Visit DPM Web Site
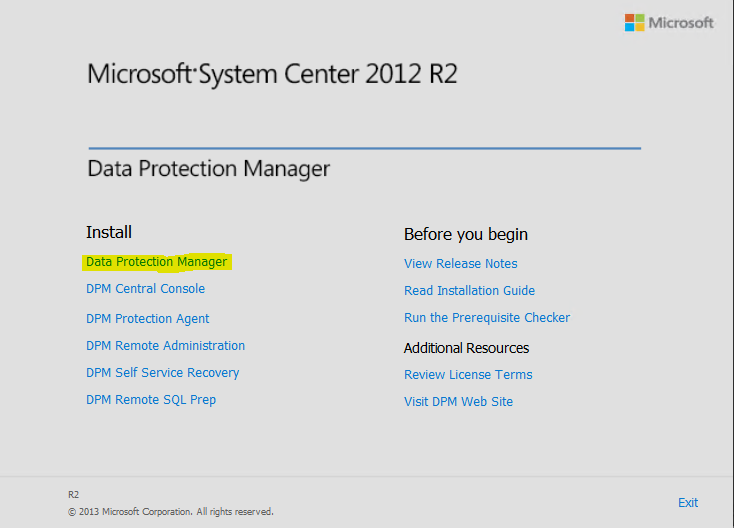Image resolution: width=734 pixels, height=528 pixels. pyautogui.click(x=459, y=402)
